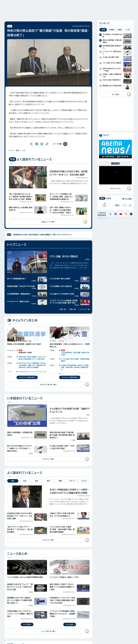The image size is (138, 644).
Task: Copy the article link icon
Action: [x=47, y=144]
